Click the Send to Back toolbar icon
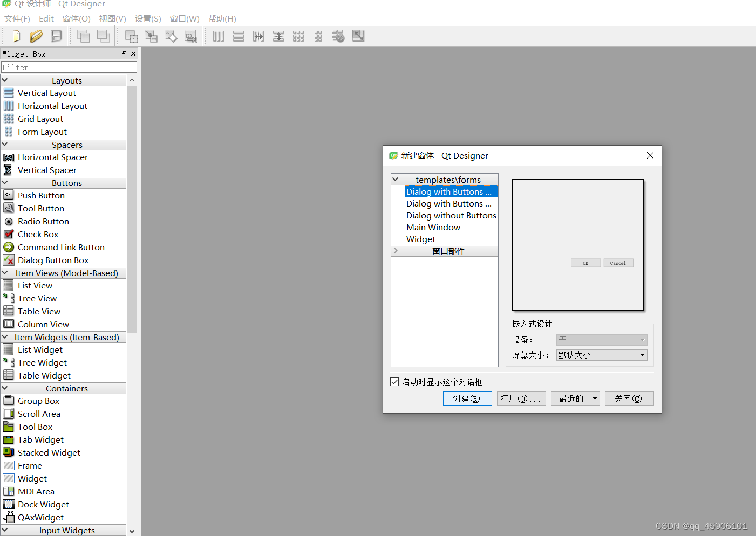 pos(84,36)
